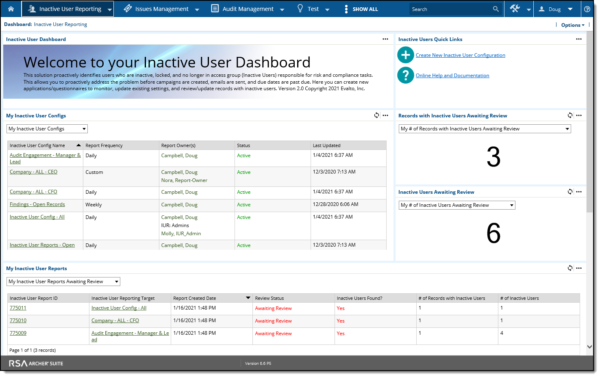Open Inactive User Reporting dropdown arrow

109,10
